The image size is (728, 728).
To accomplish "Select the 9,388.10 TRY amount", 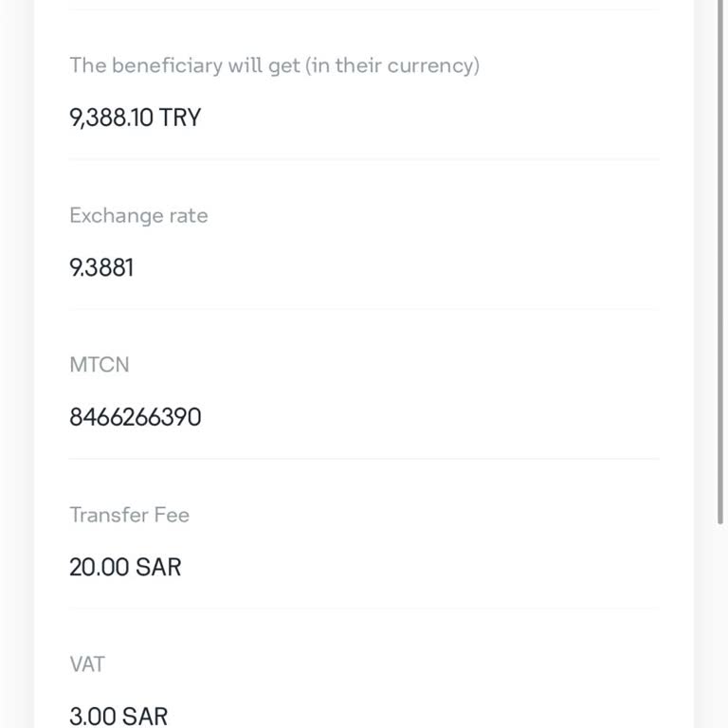I will 135,118.
